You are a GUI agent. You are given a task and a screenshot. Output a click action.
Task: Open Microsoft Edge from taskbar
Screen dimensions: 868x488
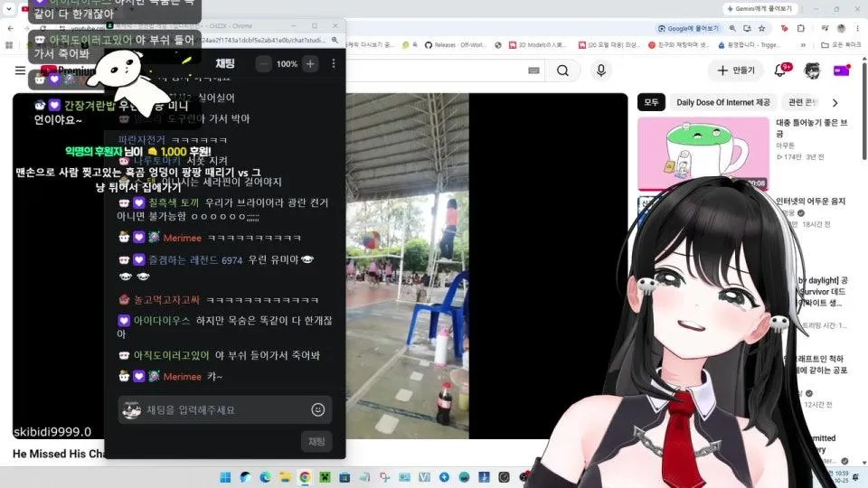(x=265, y=477)
